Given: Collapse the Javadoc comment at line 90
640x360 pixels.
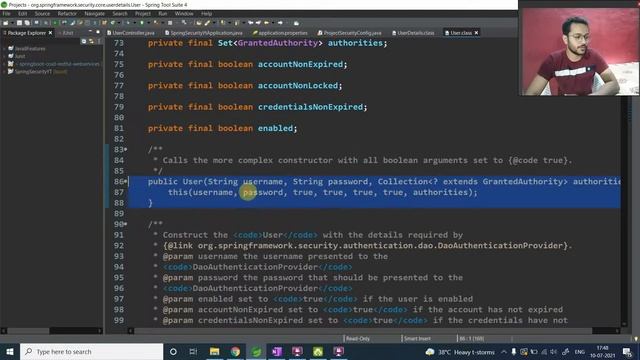Looking at the screenshot, I should point(126,224).
